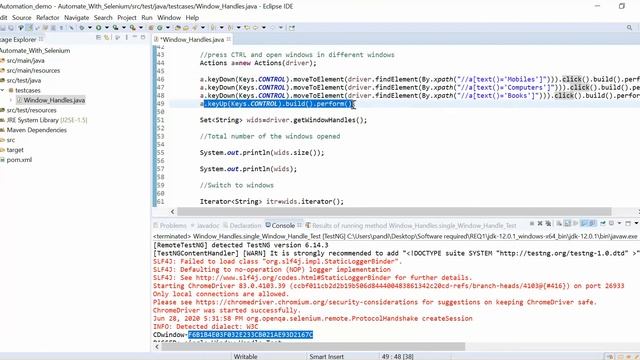Select Automate_With_Selenium project in explorer
Viewport: 640px width, 360px height.
(x=35, y=51)
